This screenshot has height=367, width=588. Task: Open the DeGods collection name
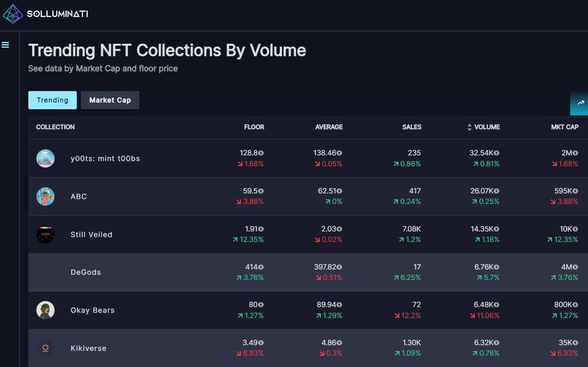[86, 272]
